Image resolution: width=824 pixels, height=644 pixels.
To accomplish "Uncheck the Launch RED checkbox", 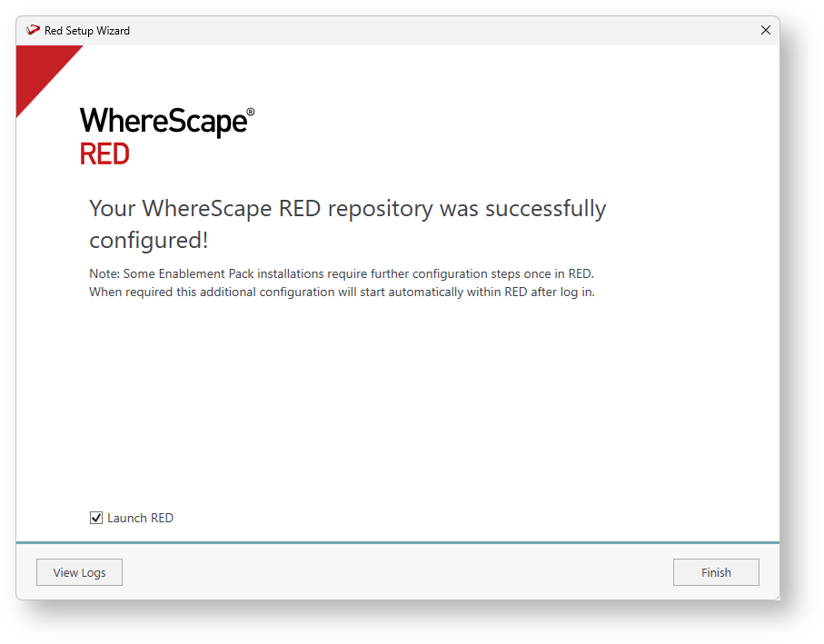I will pos(96,518).
